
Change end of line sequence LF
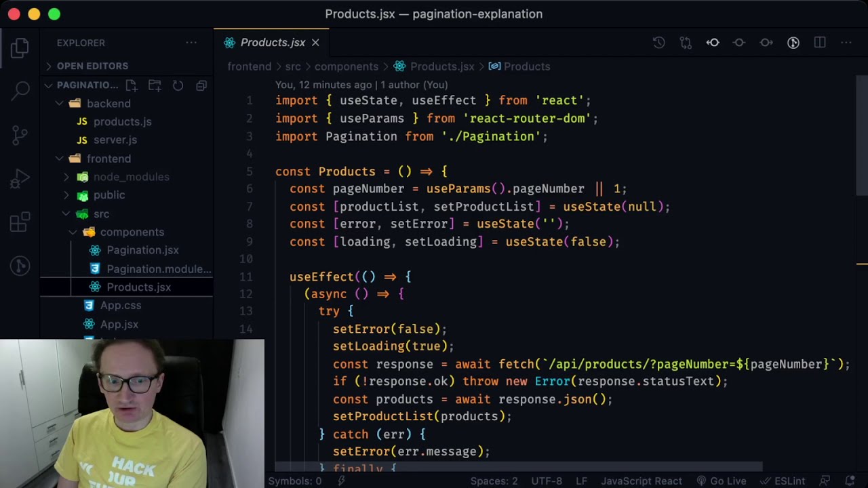[582, 481]
